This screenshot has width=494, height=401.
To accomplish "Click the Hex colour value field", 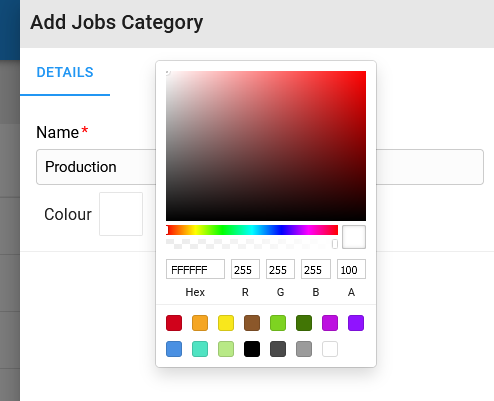I will tap(195, 269).
